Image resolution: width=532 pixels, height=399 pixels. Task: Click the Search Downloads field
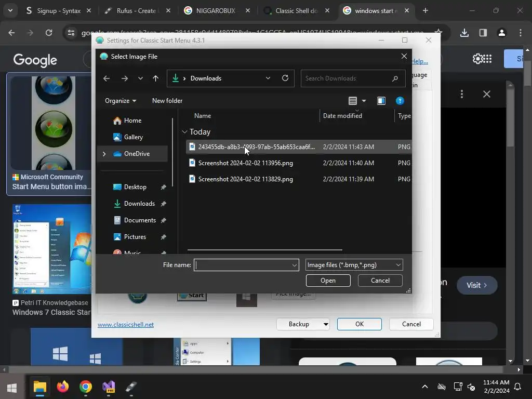[x=353, y=78]
